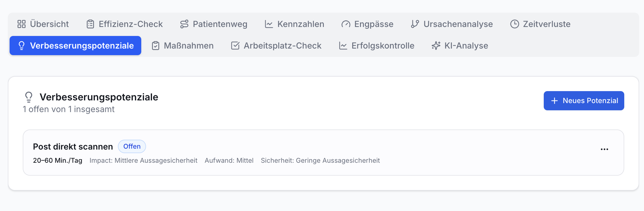Click the Aufwand: Mittel text
This screenshot has width=644, height=211.
point(229,160)
